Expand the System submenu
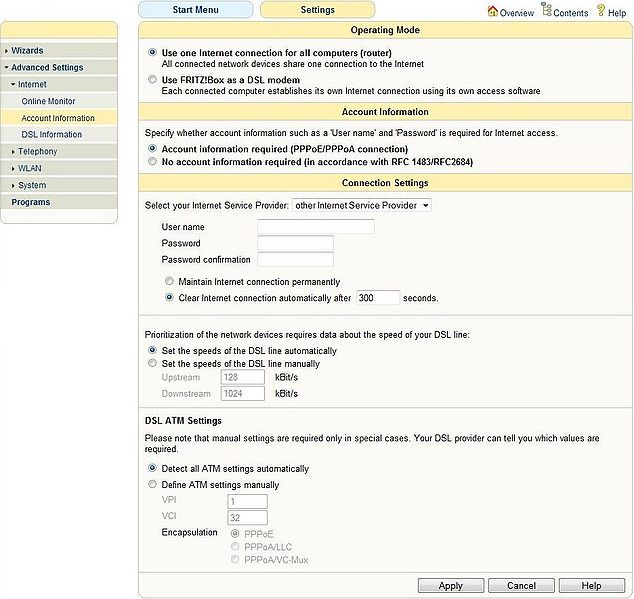The image size is (634, 599). coord(59,186)
